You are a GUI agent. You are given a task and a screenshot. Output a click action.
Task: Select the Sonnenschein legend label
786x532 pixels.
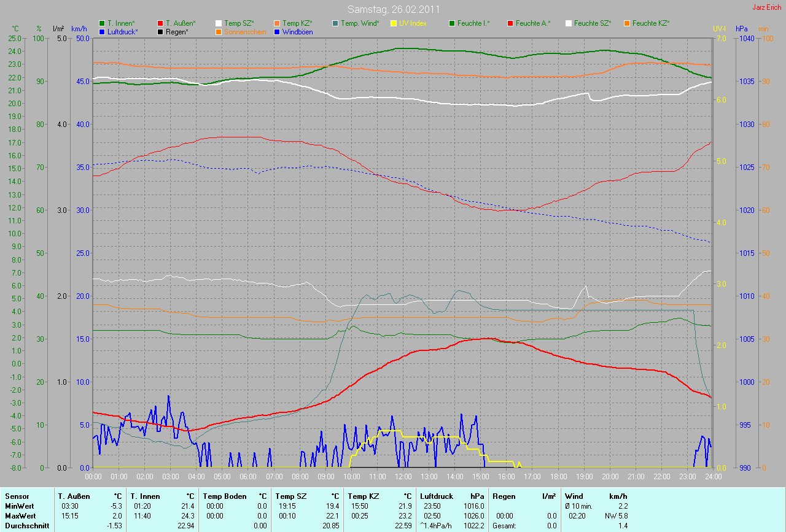coord(245,31)
